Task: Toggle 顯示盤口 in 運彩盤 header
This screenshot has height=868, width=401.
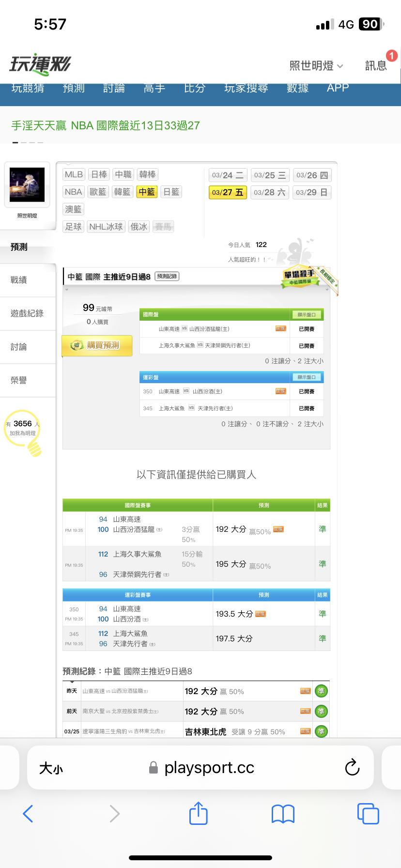Action: [306, 377]
